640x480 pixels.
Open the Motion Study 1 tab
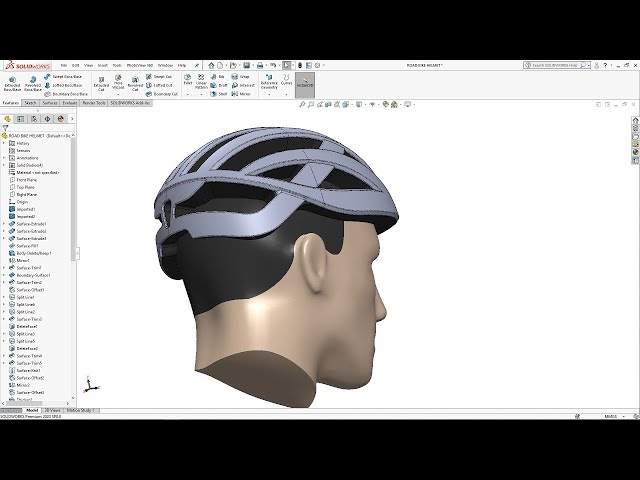pyautogui.click(x=81, y=410)
